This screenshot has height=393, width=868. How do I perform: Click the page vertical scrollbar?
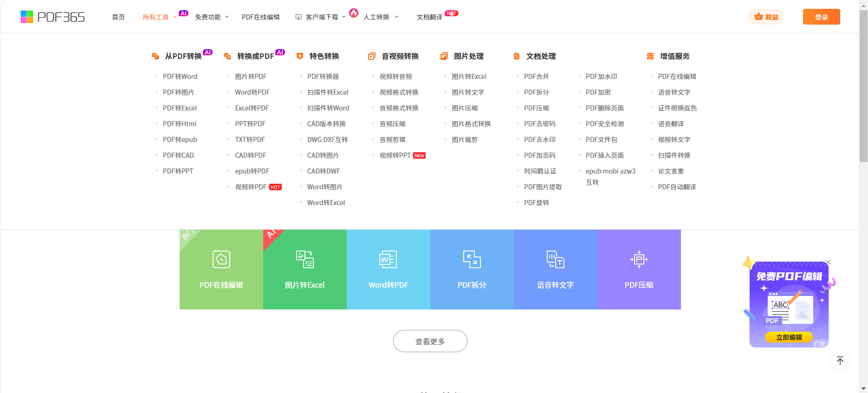863,93
